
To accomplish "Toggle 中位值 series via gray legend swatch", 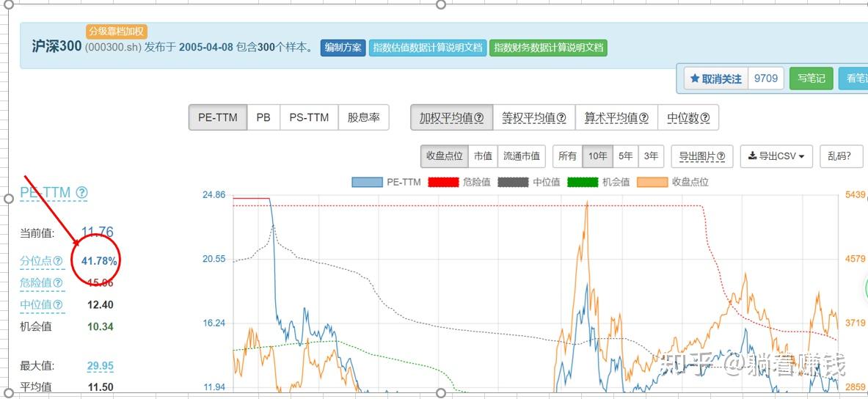I will click(513, 182).
